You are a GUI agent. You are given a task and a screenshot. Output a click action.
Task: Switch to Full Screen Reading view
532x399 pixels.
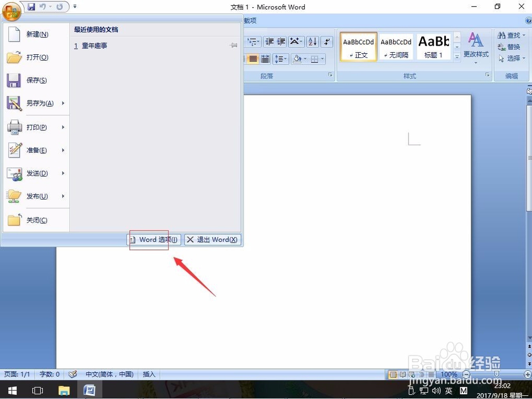pyautogui.click(x=402, y=375)
